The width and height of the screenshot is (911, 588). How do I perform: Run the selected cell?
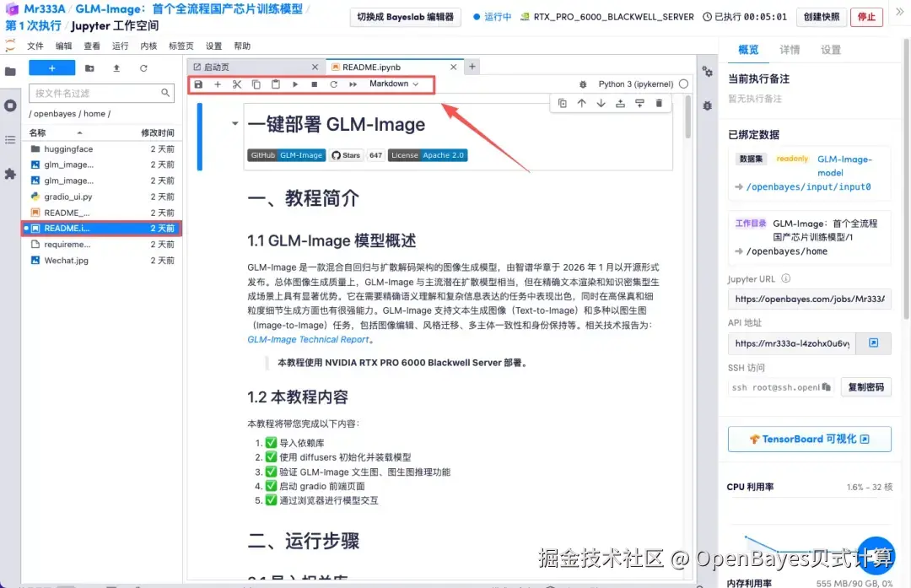click(295, 84)
